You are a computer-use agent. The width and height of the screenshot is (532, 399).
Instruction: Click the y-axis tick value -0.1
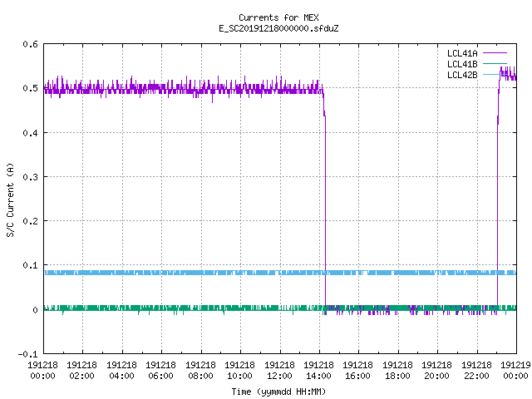[x=27, y=354]
